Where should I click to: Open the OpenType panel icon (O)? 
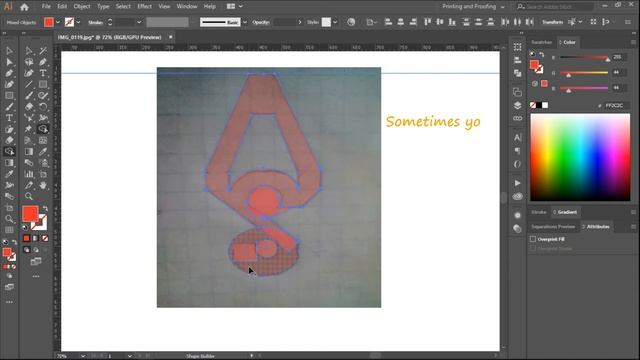[518, 164]
